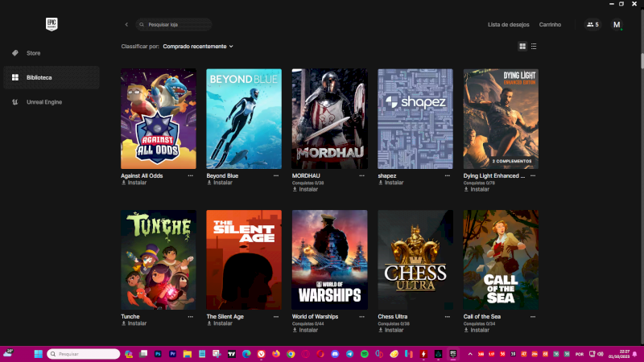Open options menu for Against All Odds
644x362 pixels.
[191, 175]
